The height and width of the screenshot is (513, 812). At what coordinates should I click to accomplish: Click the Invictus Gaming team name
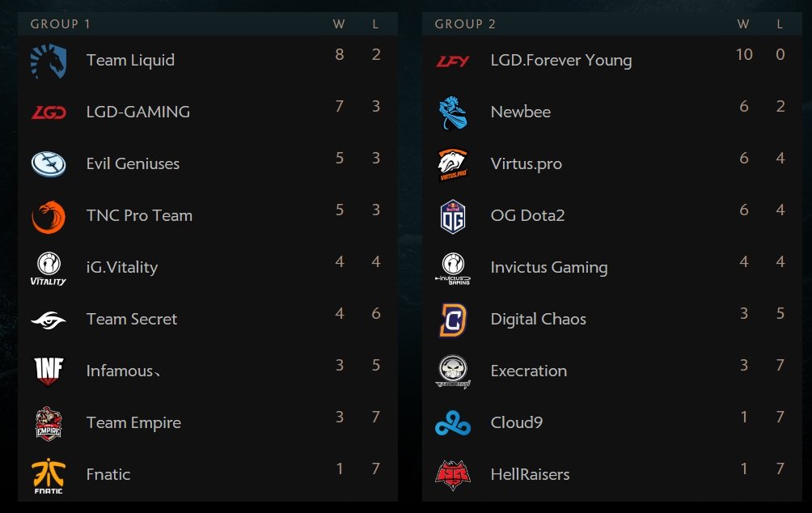(x=549, y=267)
